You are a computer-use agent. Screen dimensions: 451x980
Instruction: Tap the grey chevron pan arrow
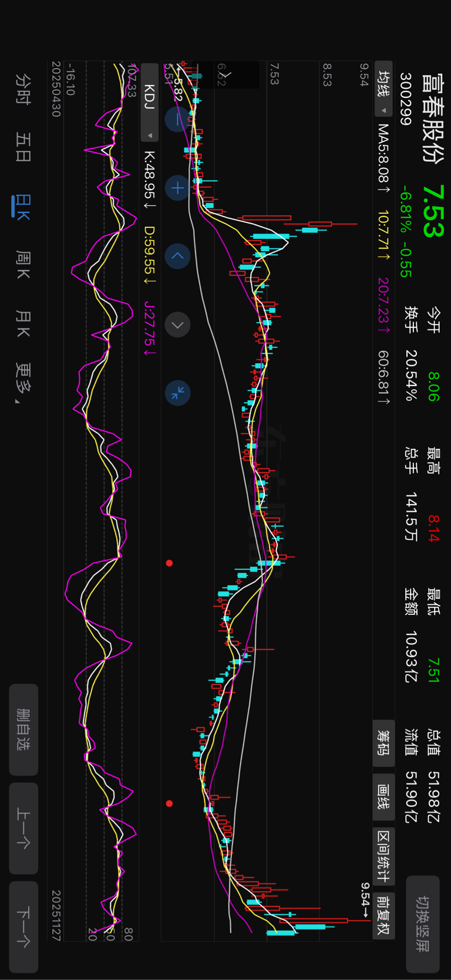click(177, 325)
